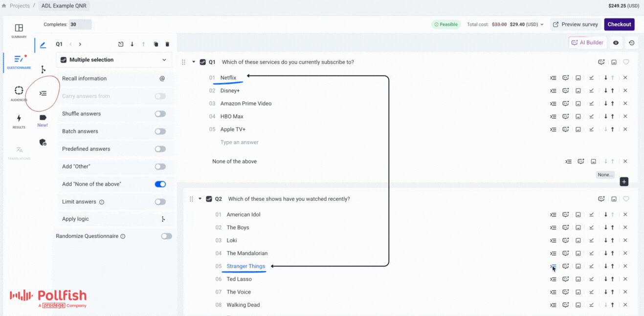Open the answer display logic tab
Image resolution: width=644 pixels, height=316 pixels.
click(43, 93)
